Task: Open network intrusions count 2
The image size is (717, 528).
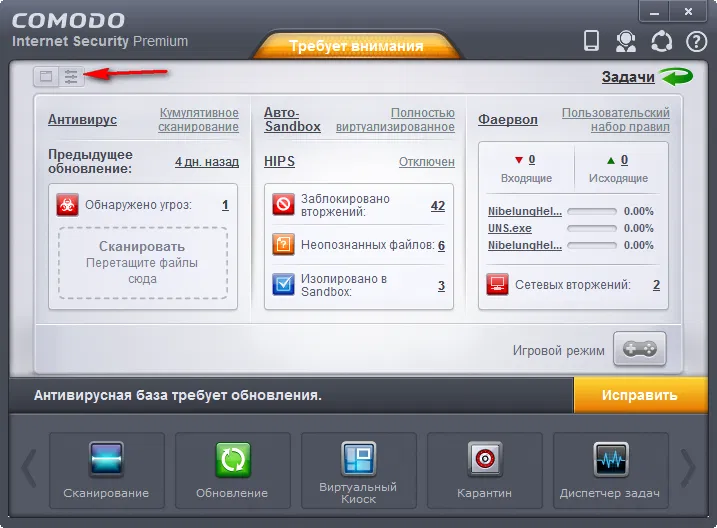Action: click(x=656, y=285)
